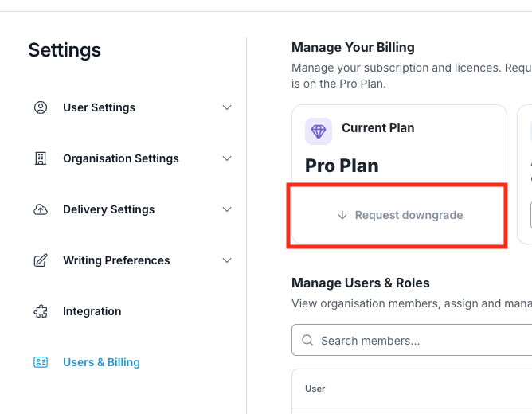
Task: Click the magnifier icon in member search
Action: tap(307, 340)
